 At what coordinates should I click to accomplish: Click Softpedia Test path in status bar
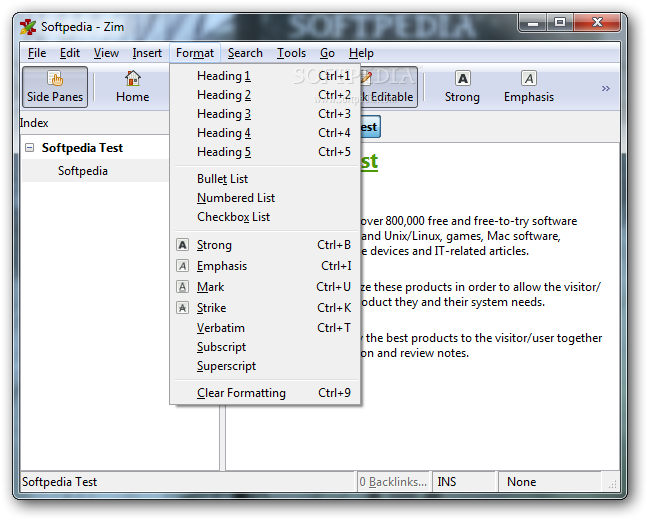[x=60, y=482]
